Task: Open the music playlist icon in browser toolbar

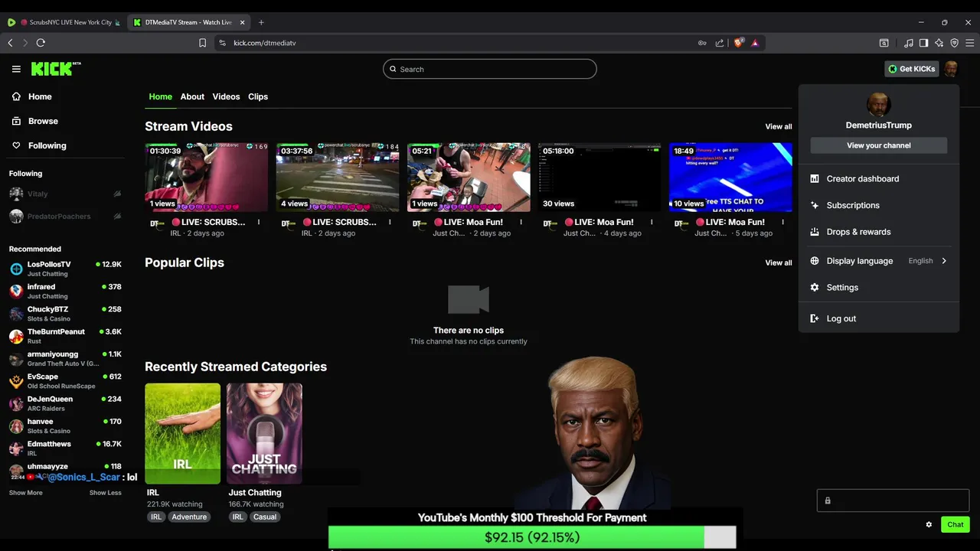Action: pyautogui.click(x=909, y=43)
